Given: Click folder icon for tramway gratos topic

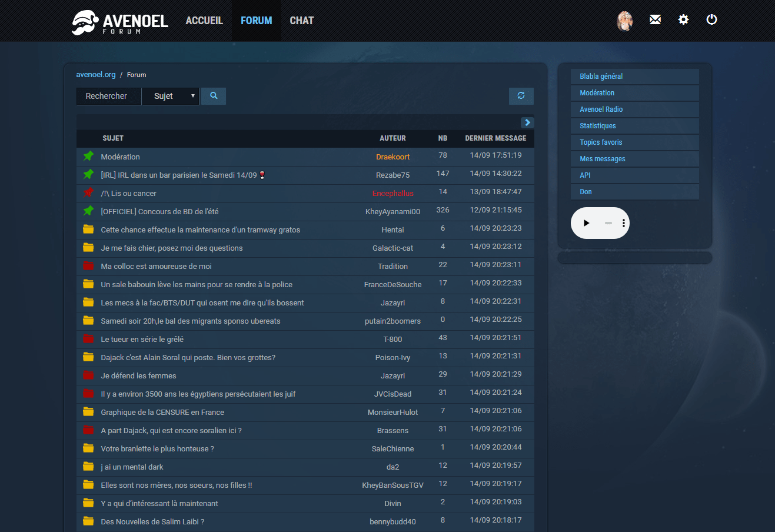Looking at the screenshot, I should (x=88, y=230).
